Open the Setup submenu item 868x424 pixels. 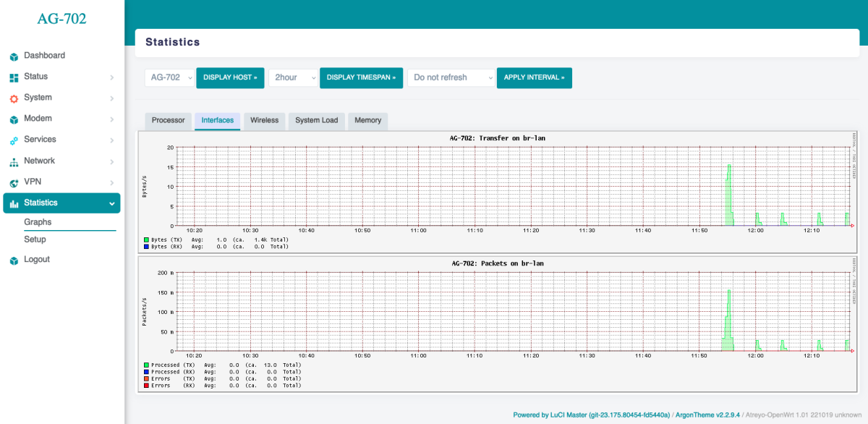pos(35,239)
